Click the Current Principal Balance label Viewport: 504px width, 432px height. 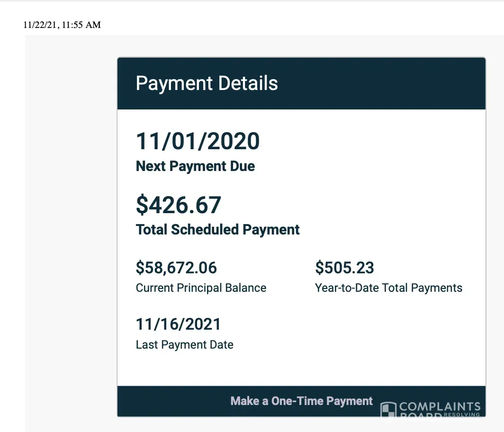click(x=201, y=288)
